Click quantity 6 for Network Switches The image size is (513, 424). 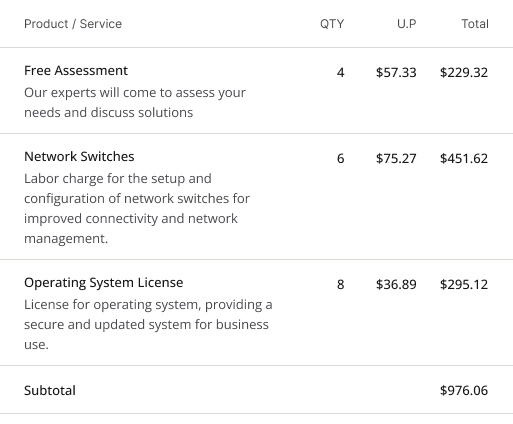tap(340, 159)
